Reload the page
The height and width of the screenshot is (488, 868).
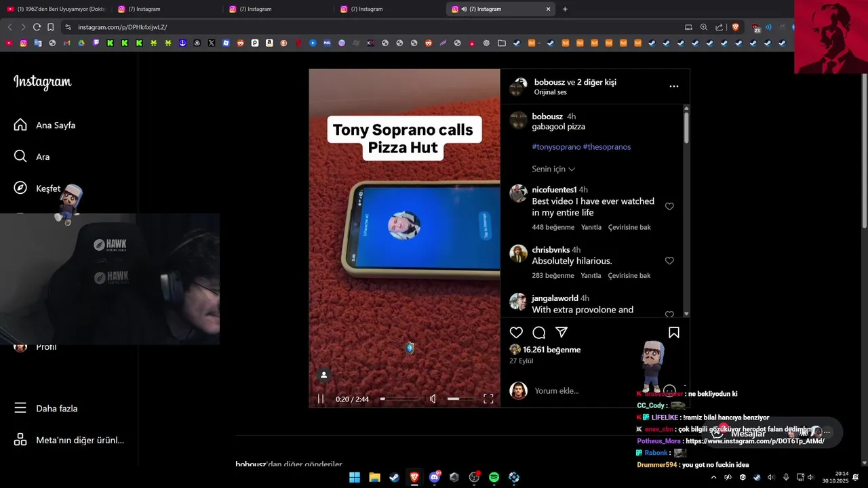(x=37, y=27)
